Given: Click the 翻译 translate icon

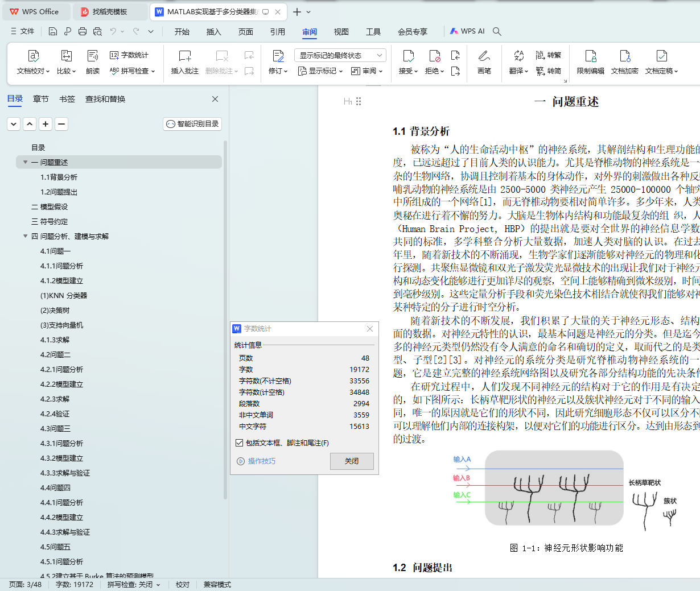Looking at the screenshot, I should (x=518, y=56).
